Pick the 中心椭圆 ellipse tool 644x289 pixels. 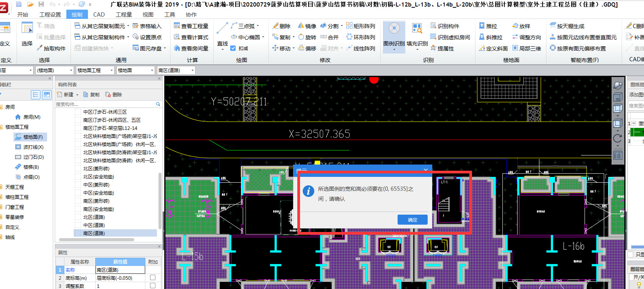point(248,37)
